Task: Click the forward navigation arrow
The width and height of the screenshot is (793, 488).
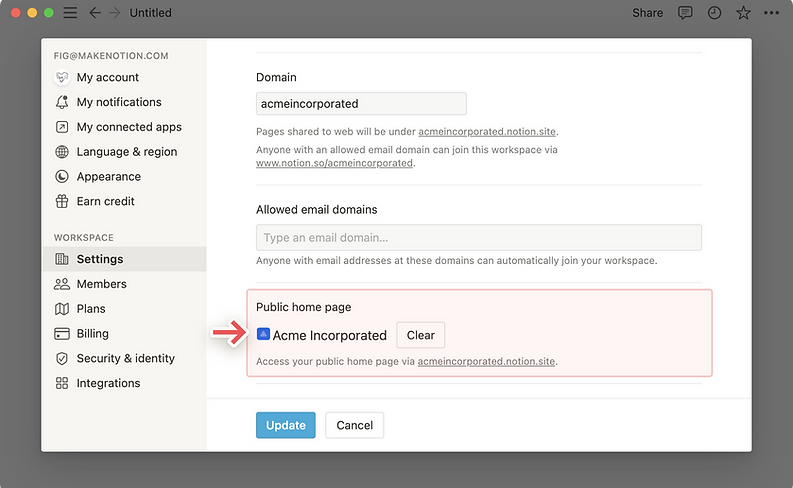Action: (x=114, y=13)
